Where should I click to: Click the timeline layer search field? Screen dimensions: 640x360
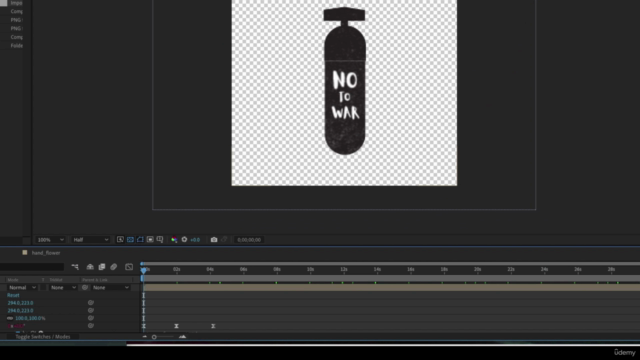pos(32,267)
